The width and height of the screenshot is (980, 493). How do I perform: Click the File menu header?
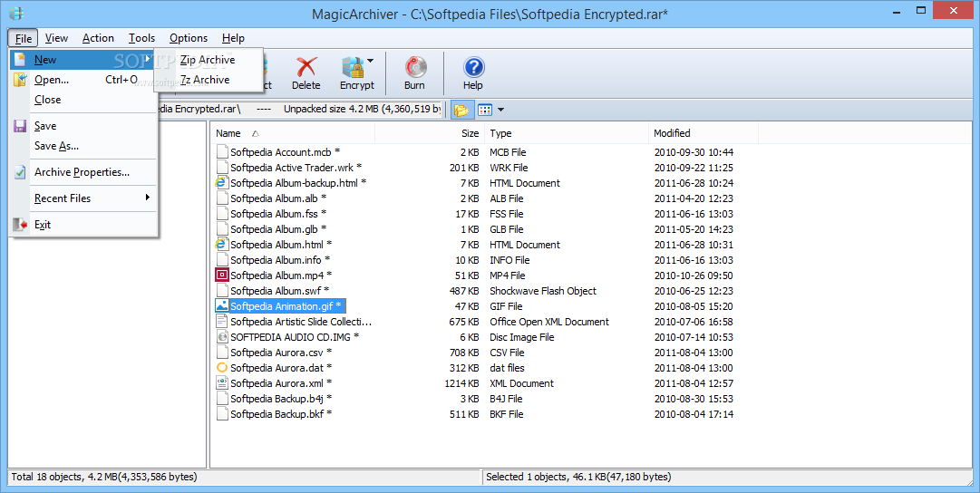24,38
